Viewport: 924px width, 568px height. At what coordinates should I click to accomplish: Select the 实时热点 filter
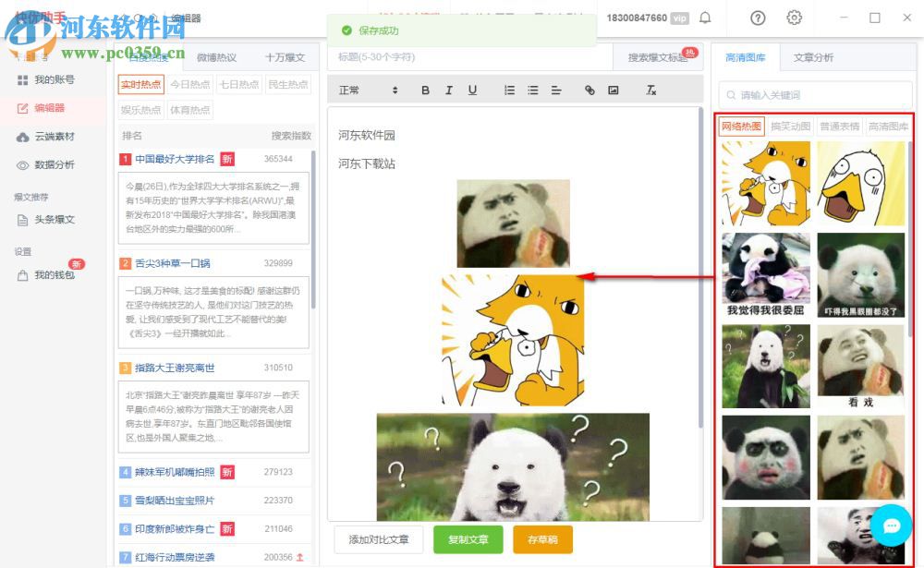[140, 84]
